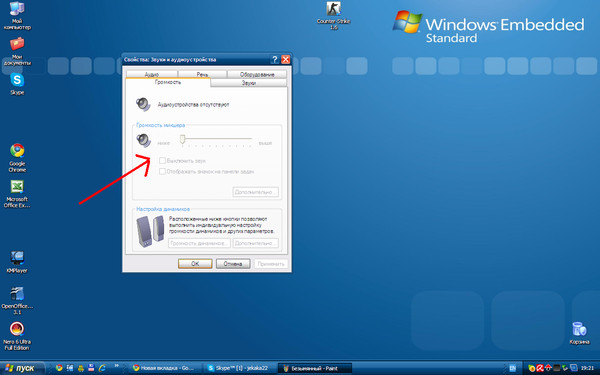Click the Internet Explorer quick launch icon
Viewport: 600px width, 375px height.
pos(102,368)
